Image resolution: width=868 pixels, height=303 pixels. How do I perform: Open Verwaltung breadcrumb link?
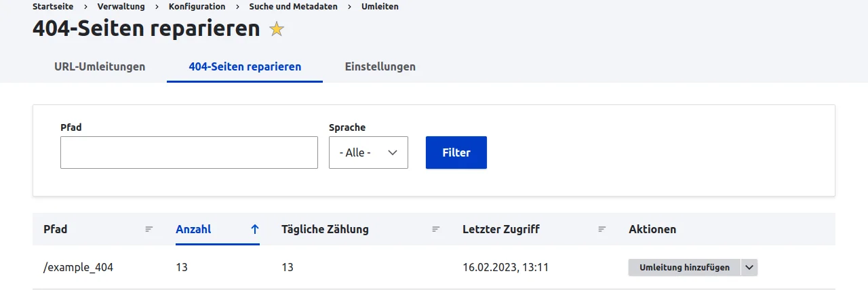(121, 7)
